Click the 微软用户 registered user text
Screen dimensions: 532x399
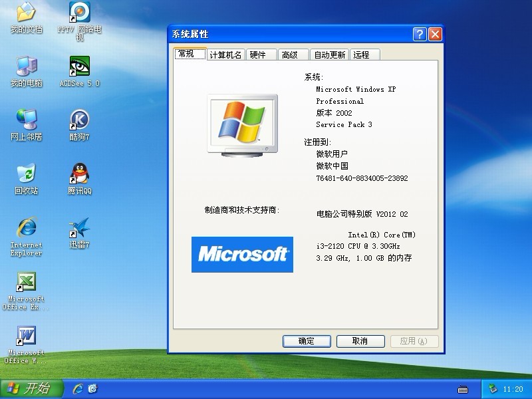332,154
